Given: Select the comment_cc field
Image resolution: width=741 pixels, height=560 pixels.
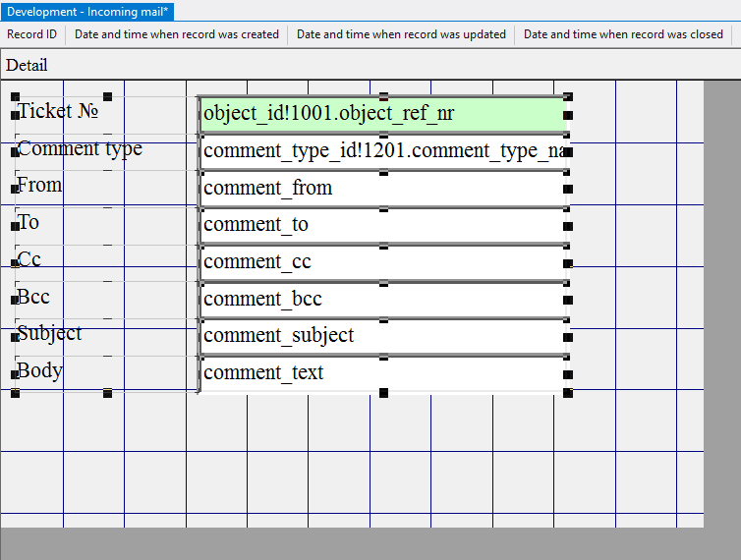Looking at the screenshot, I should [x=383, y=261].
